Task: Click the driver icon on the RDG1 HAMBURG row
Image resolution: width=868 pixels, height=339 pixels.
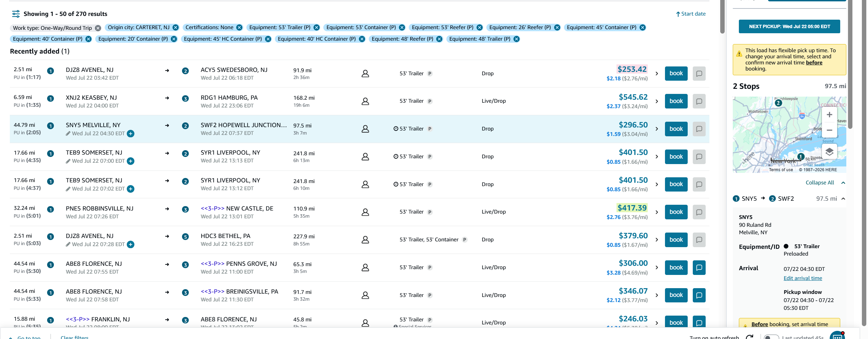Action: pyautogui.click(x=365, y=101)
